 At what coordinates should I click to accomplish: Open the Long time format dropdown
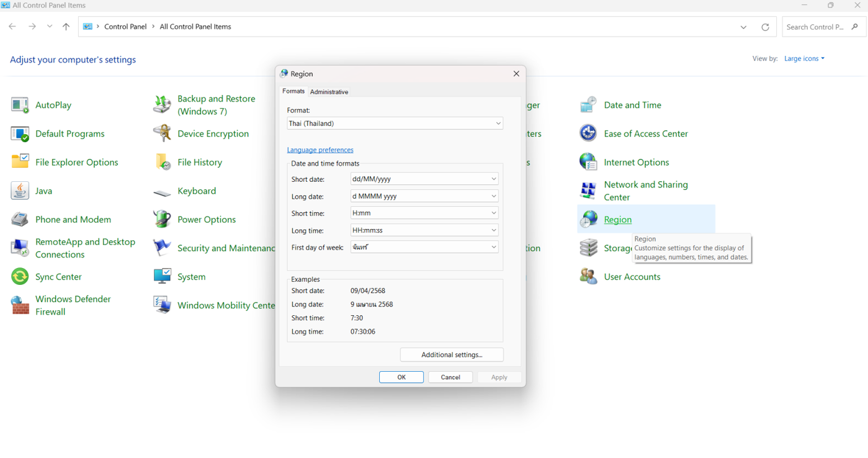click(x=424, y=230)
